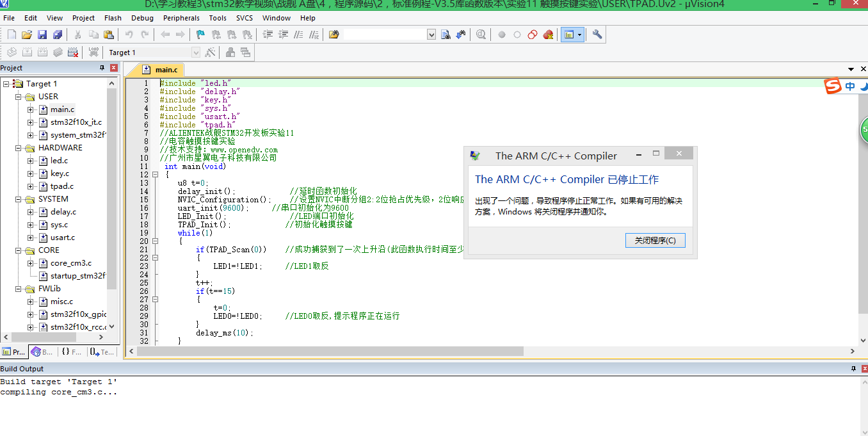
Task: Collapse the SYSTEM folder node
Action: pyautogui.click(x=19, y=199)
